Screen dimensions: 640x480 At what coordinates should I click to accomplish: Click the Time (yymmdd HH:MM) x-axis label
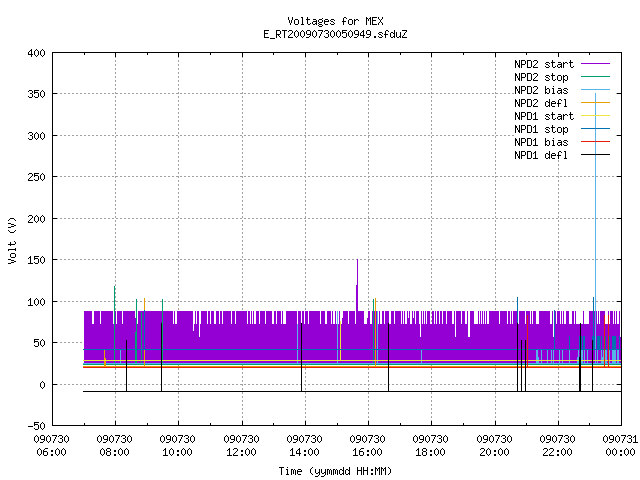tap(335, 471)
